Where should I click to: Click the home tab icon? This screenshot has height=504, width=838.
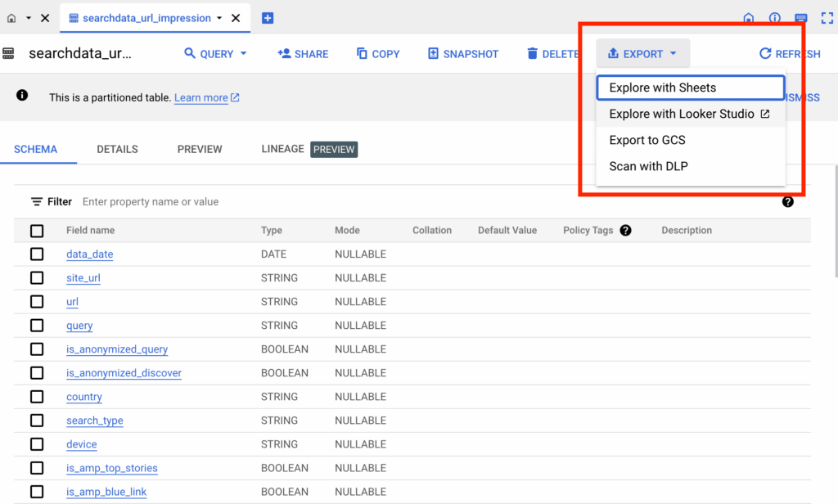[x=11, y=18]
